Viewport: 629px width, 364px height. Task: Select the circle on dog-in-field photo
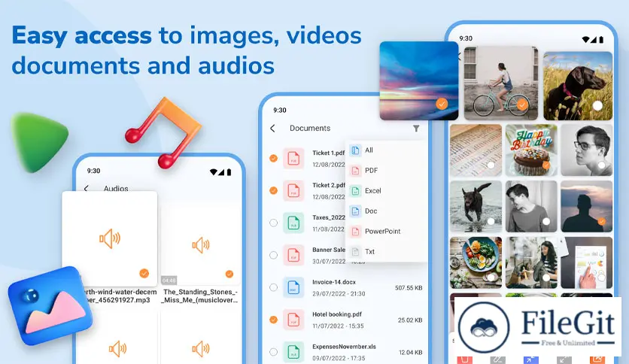pyautogui.click(x=597, y=105)
